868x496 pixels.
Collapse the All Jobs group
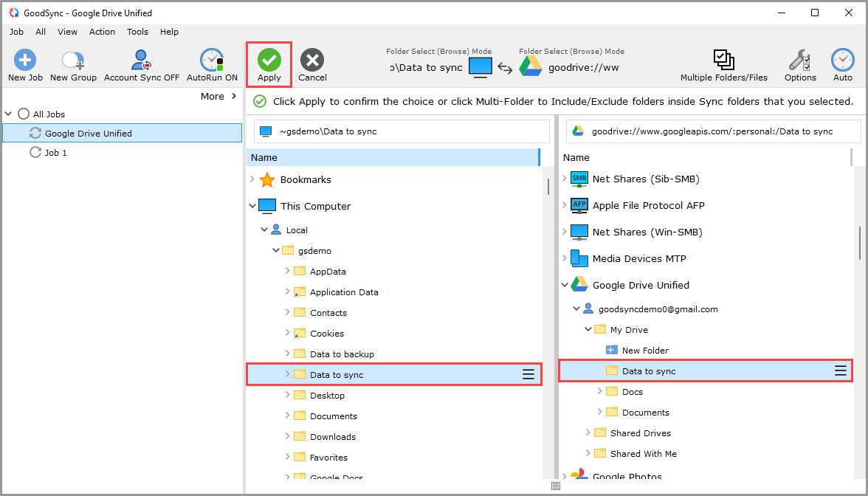[8, 114]
